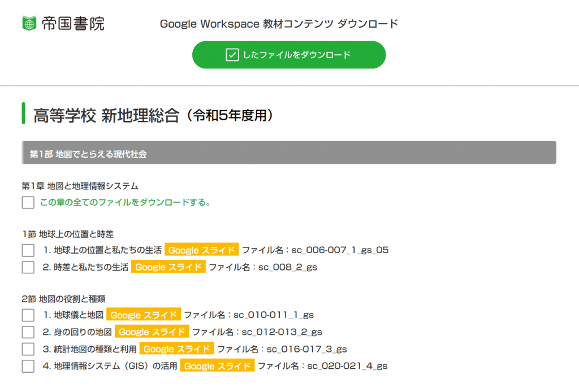The width and height of the screenshot is (579, 392).
Task: Click item text 1. 地球儀と地図
Action: tap(73, 315)
